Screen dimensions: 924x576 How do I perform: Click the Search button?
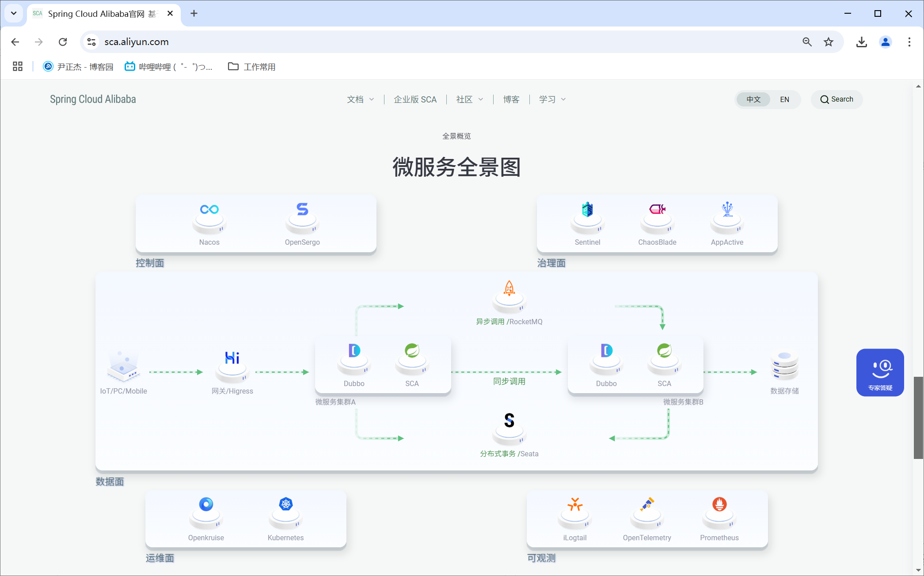(x=837, y=99)
